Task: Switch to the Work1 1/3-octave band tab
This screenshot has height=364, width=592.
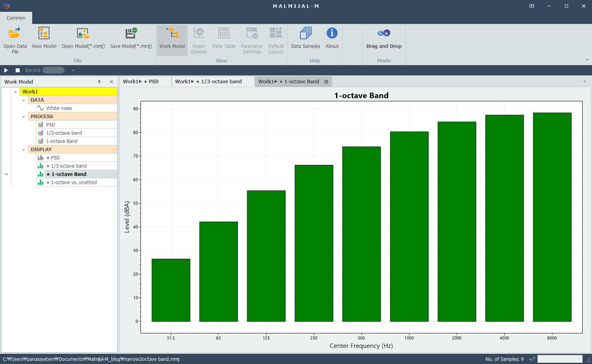Action: pyautogui.click(x=213, y=81)
